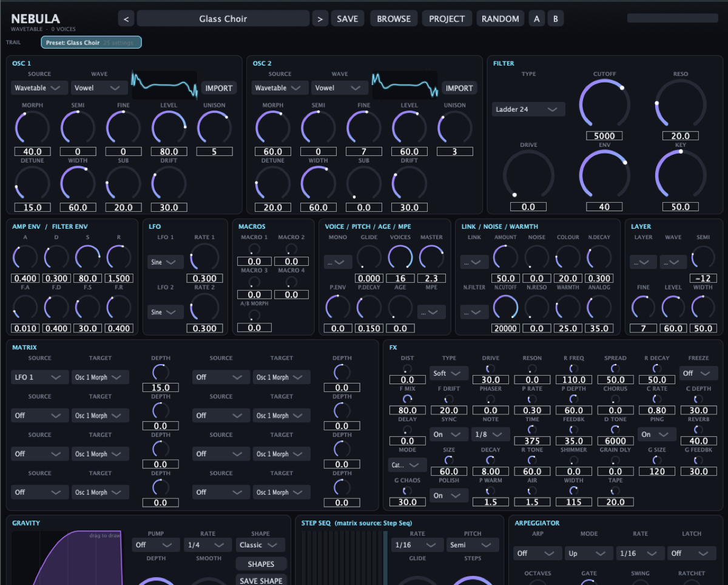Click OSC 1 UNISON knob
Image resolution: width=728 pixels, height=585 pixels.
[x=214, y=127]
